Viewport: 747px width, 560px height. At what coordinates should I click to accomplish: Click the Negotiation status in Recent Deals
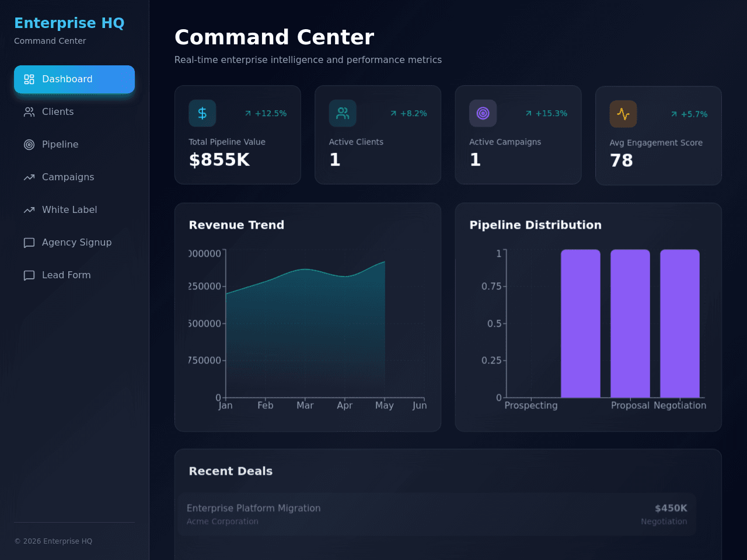(664, 521)
